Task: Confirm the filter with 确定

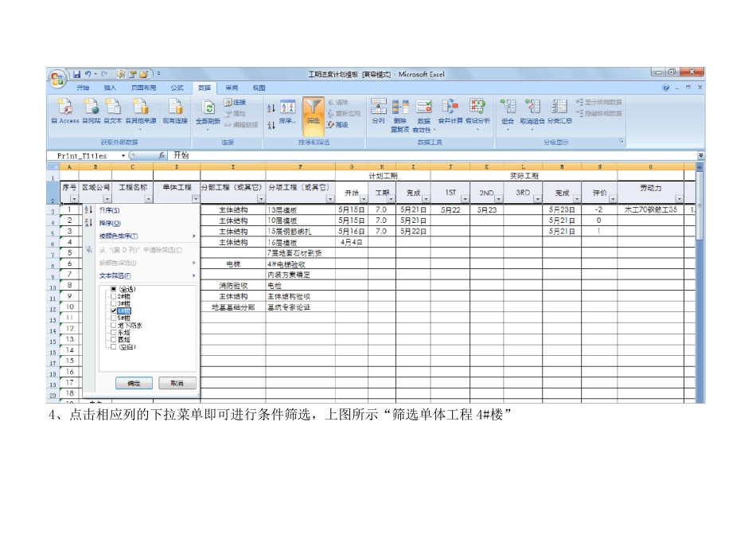Action: (x=134, y=383)
